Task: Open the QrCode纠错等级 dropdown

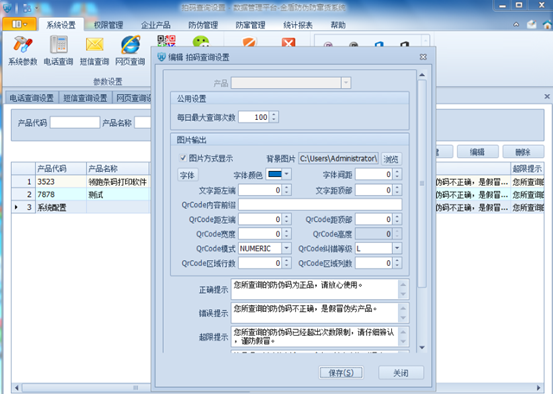Action: [x=397, y=248]
